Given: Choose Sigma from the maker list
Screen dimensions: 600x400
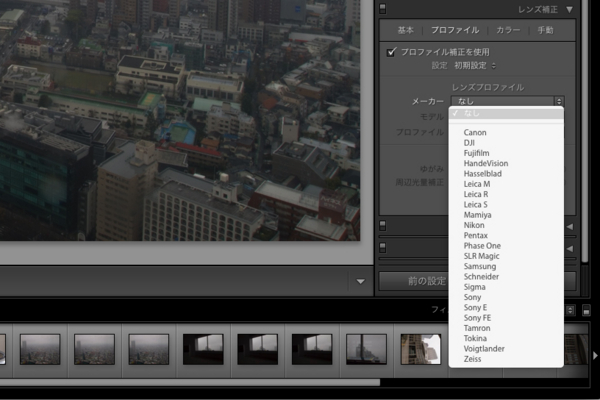Looking at the screenshot, I should click(506, 287).
